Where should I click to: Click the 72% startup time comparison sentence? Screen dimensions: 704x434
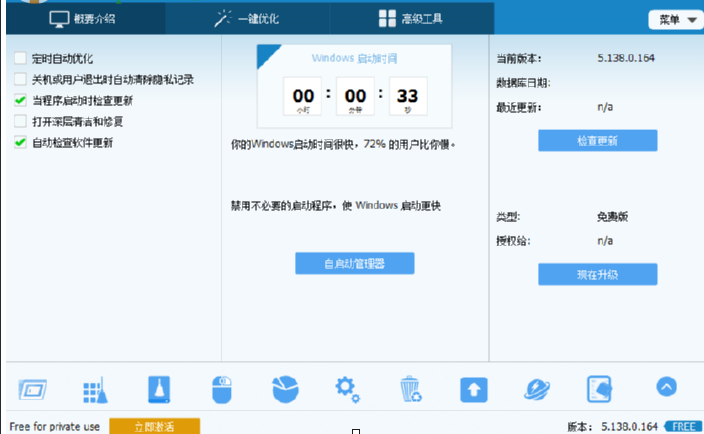click(x=343, y=145)
